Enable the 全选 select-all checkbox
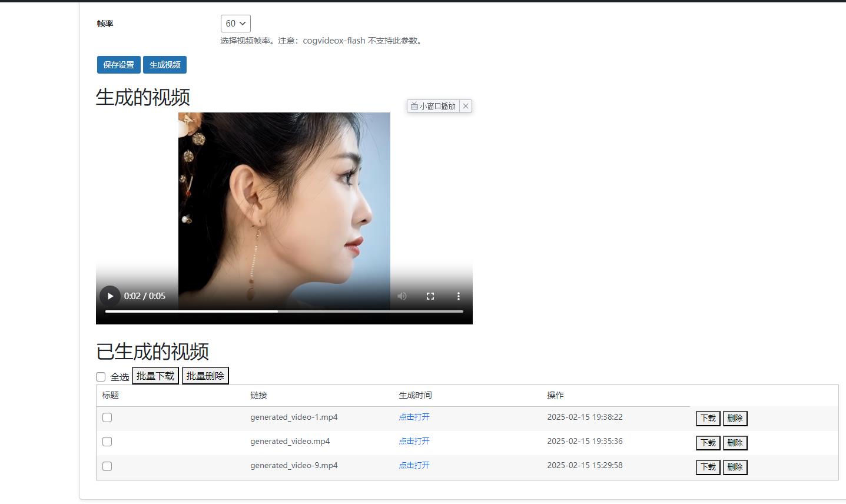The height and width of the screenshot is (504, 846). (100, 376)
